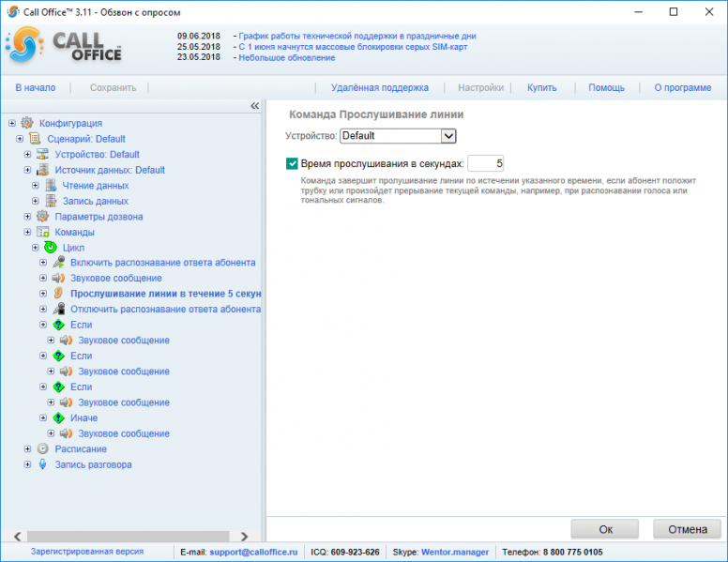Collapse the left panel with double chevron
Screen dimensions: 728x562
coord(255,106)
